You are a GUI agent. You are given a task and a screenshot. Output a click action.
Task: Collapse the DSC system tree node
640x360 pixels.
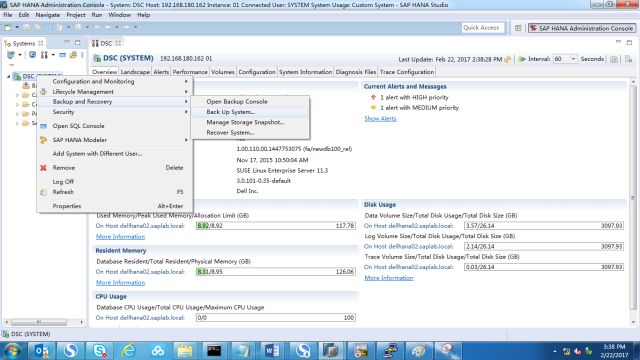9,76
